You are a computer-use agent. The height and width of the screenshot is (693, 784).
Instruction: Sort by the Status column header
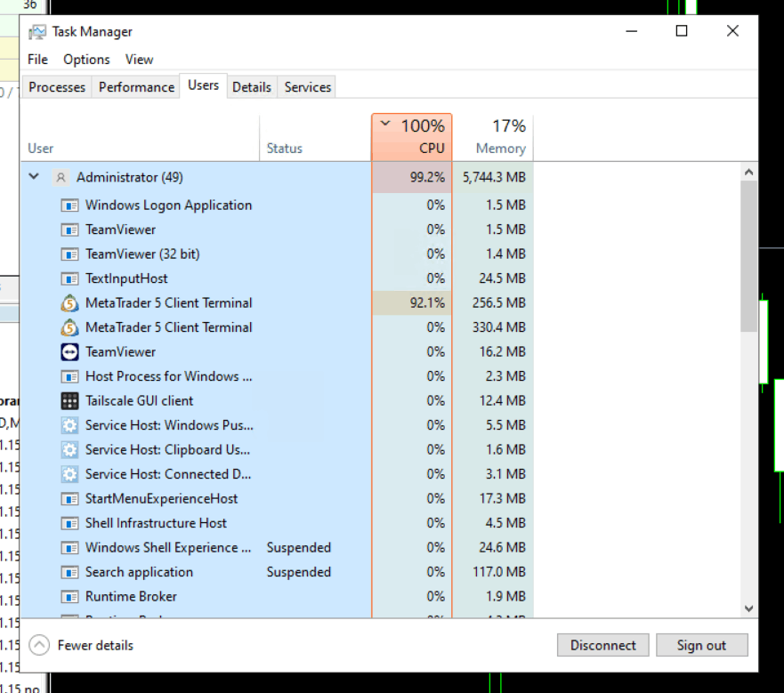click(x=315, y=139)
